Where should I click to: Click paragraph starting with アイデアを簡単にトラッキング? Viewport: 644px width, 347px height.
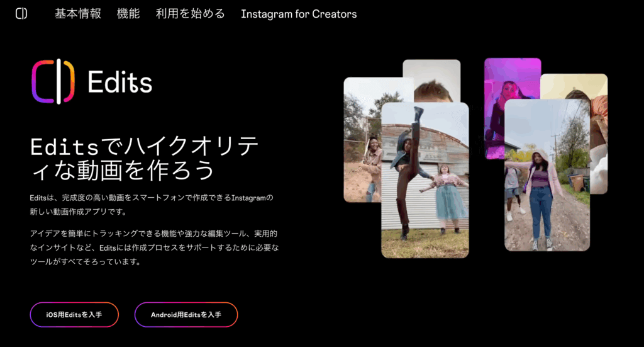(155, 247)
